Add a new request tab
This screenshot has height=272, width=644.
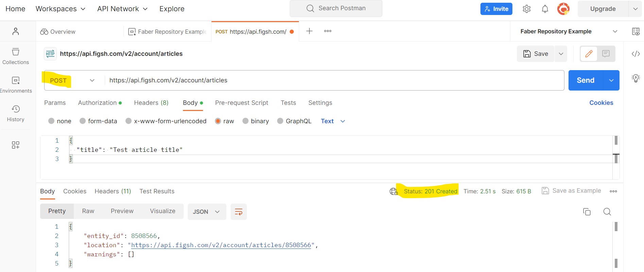(309, 31)
